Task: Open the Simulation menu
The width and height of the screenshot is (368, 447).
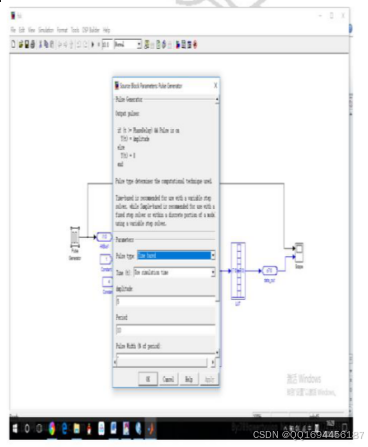Action: point(46,30)
